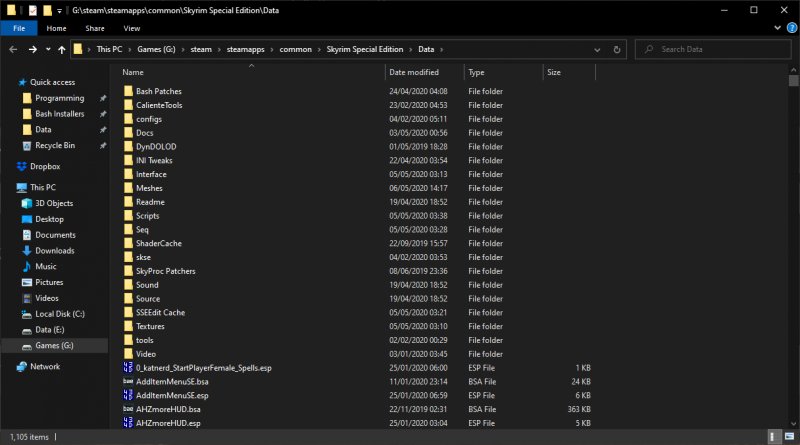This screenshot has height=445, width=800.
Task: Select AddItemMenuSE.esp file
Action: [x=172, y=395]
